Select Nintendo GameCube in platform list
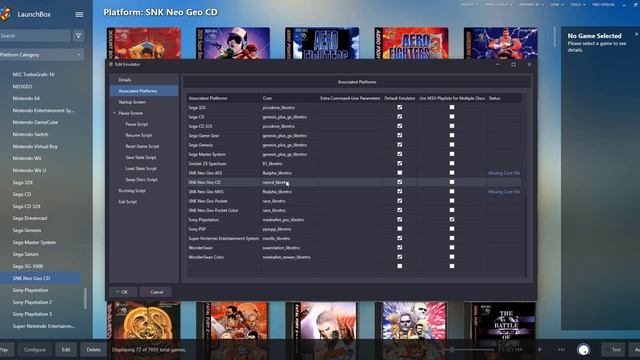This screenshot has width=640, height=360. 35,122
